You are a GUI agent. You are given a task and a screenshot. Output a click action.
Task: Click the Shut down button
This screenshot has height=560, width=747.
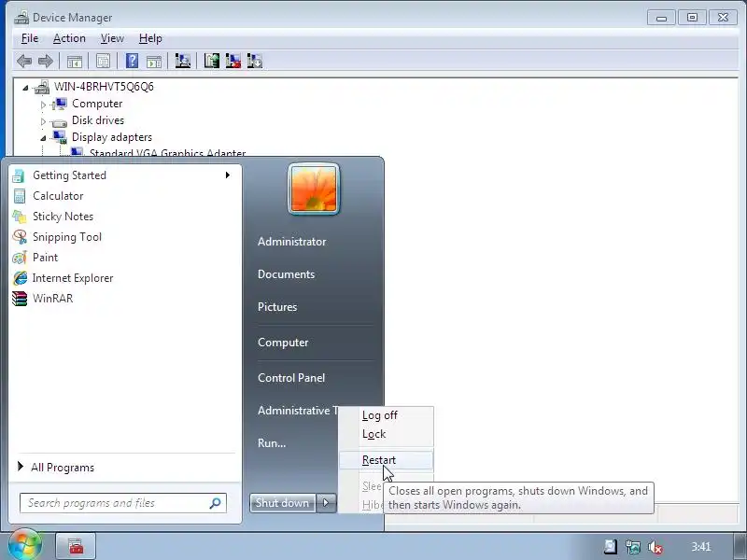pyautogui.click(x=283, y=503)
